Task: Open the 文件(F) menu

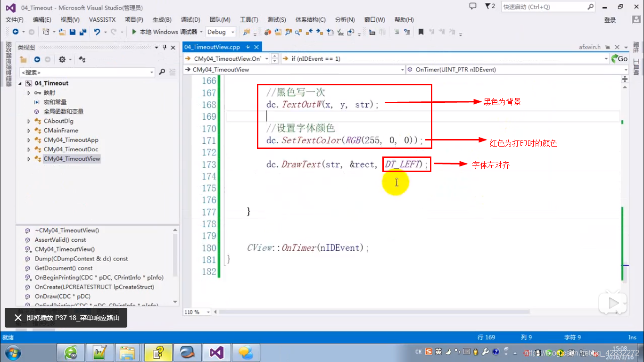Action: pyautogui.click(x=15, y=19)
